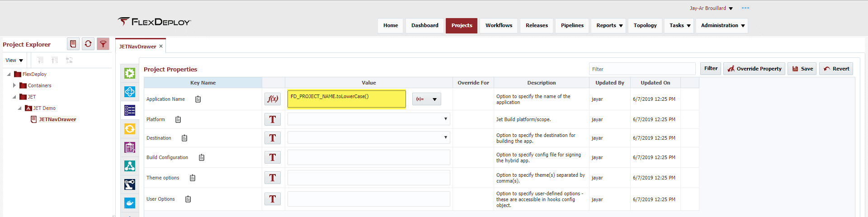Screen dimensions: 868x217
Task: Click the clipboard icon beside Platform
Action: 178,119
